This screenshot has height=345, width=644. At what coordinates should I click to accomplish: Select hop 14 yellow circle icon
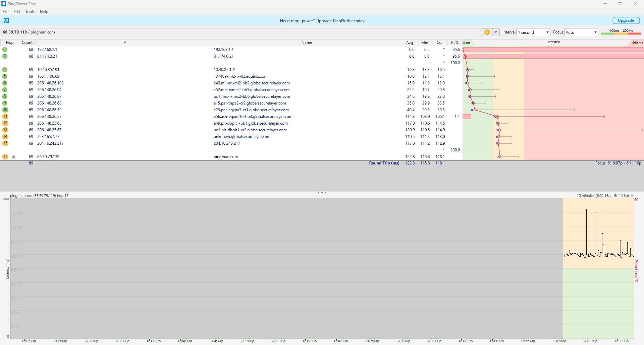(x=5, y=137)
